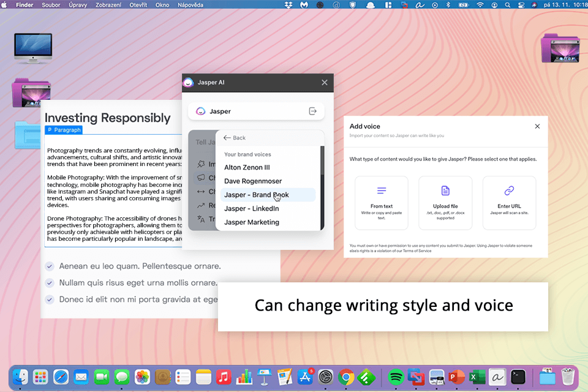
Task: Click the Siri menu bar icon
Action: point(534,5)
